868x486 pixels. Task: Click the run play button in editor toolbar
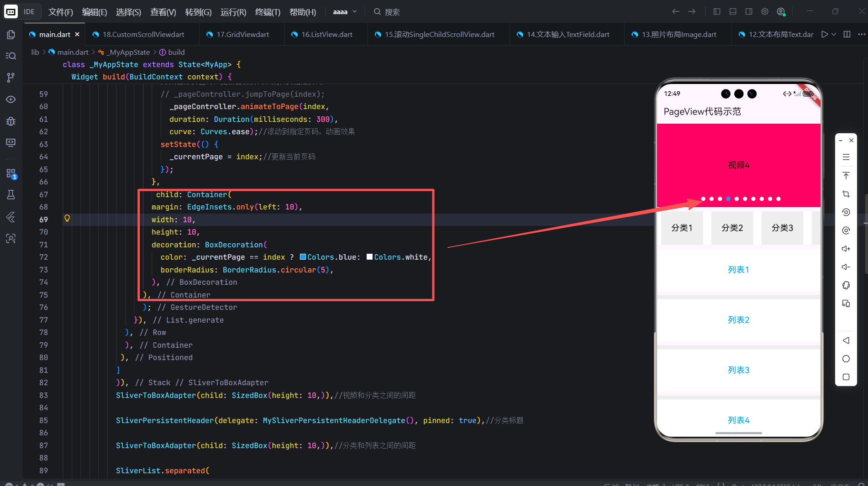[x=825, y=34]
